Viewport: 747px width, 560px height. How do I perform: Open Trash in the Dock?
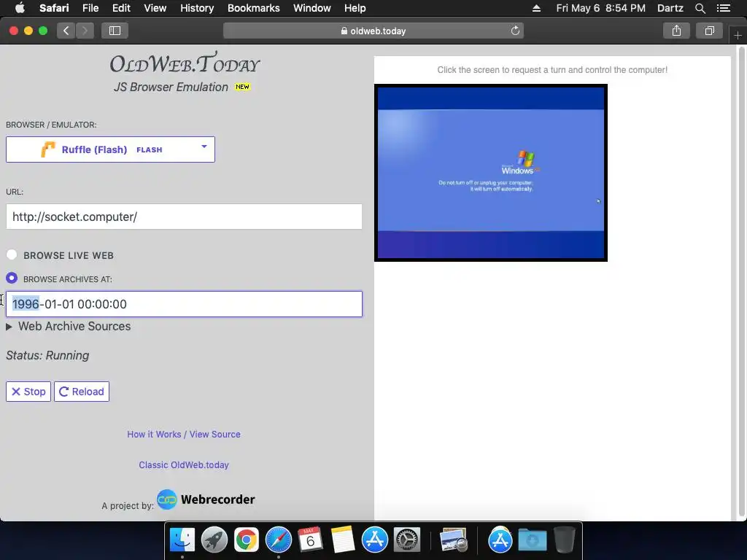click(x=564, y=540)
